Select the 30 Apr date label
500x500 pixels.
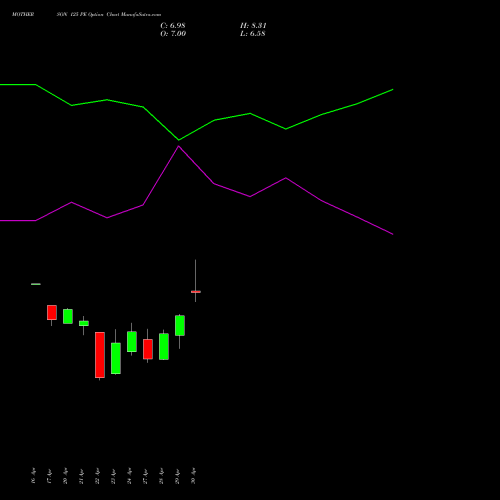(193, 476)
